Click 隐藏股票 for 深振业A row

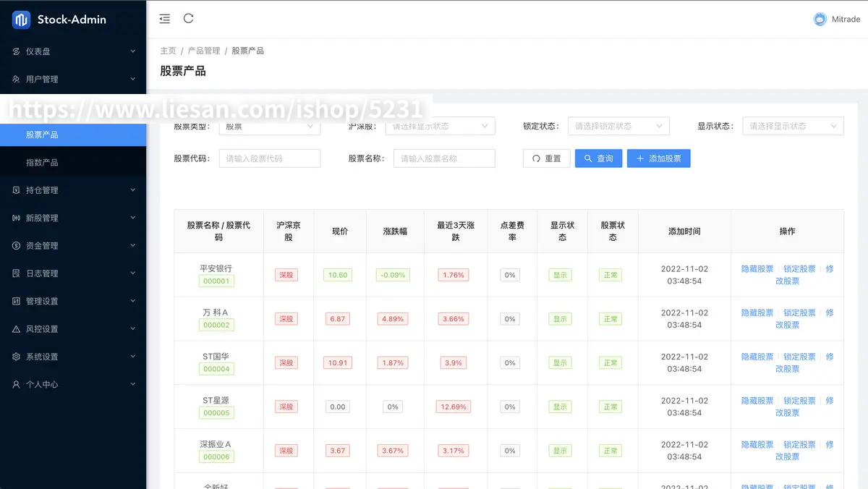[x=757, y=445]
